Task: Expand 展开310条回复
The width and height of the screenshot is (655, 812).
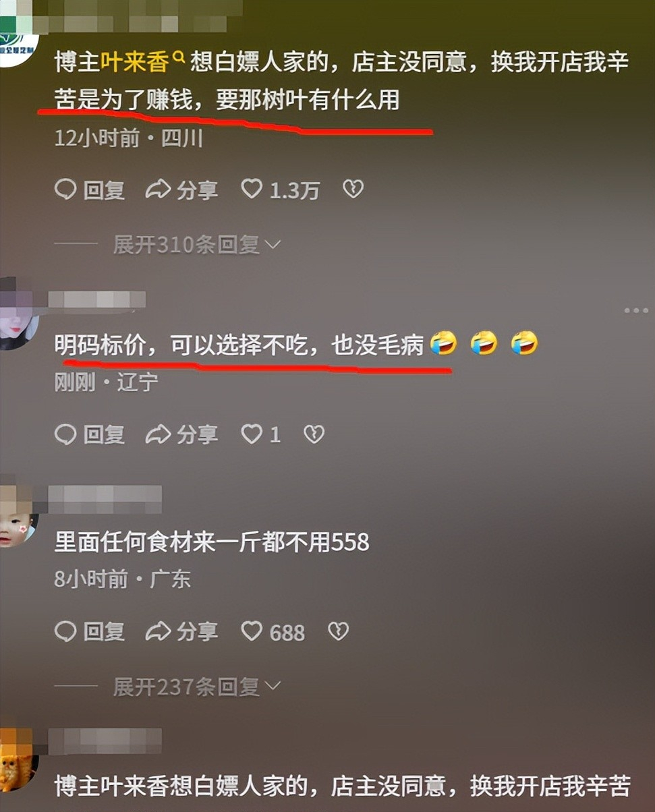Action: pos(196,245)
